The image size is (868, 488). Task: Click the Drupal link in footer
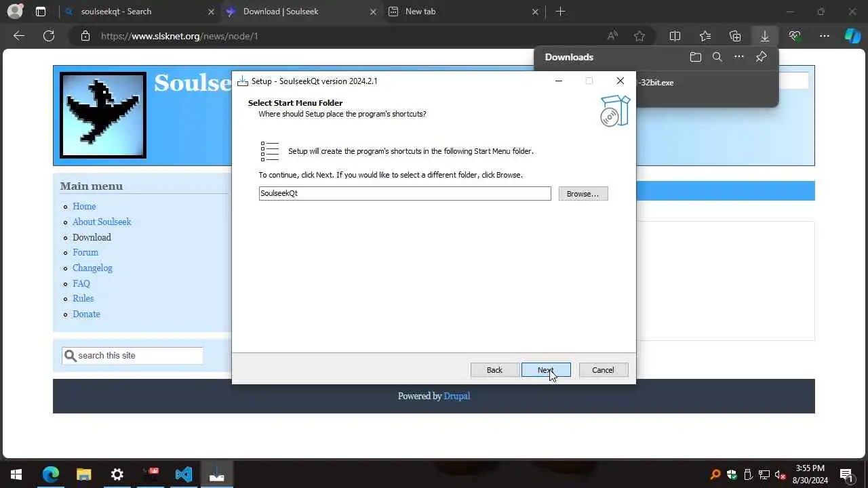[x=456, y=396]
